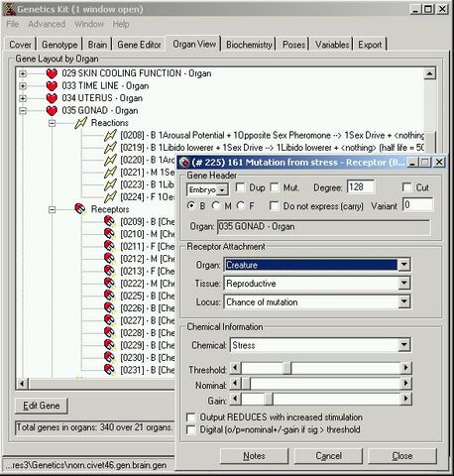Click the lightning icon beside Reactions folder

(81, 123)
